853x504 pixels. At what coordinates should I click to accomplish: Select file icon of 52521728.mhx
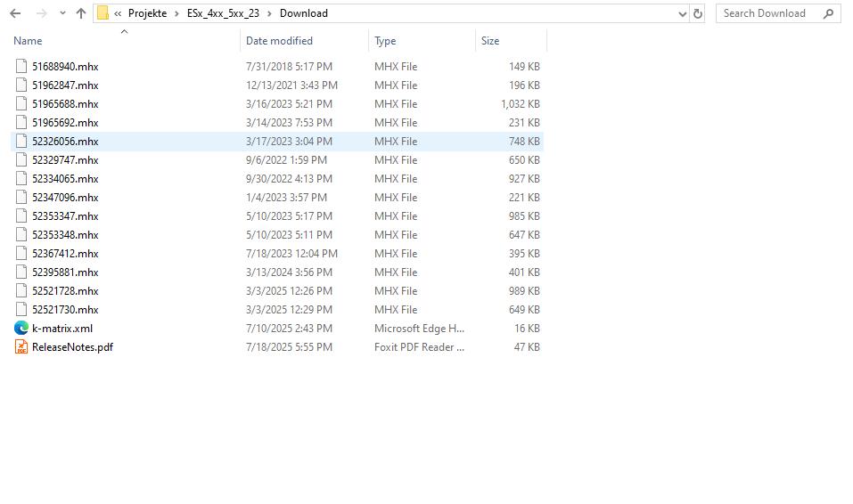21,291
